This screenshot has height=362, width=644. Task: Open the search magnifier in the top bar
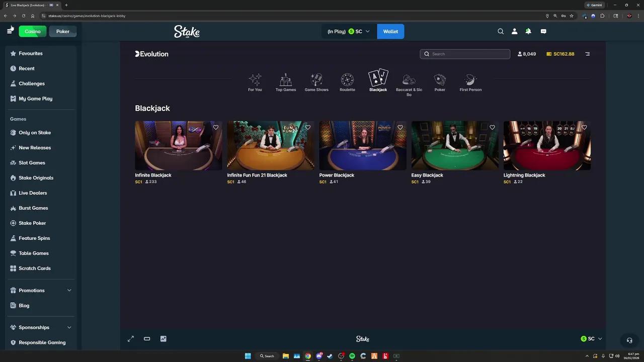point(501,31)
